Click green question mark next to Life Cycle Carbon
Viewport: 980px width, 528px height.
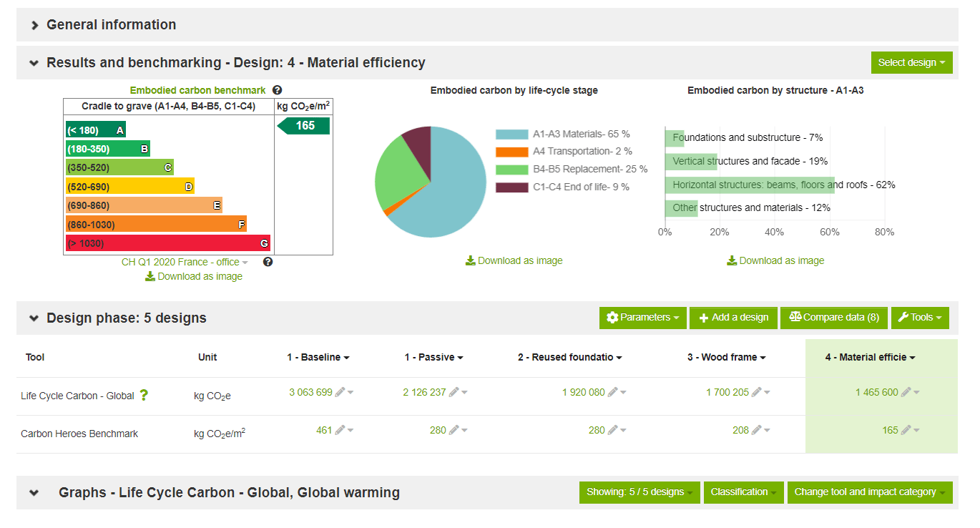click(x=144, y=395)
